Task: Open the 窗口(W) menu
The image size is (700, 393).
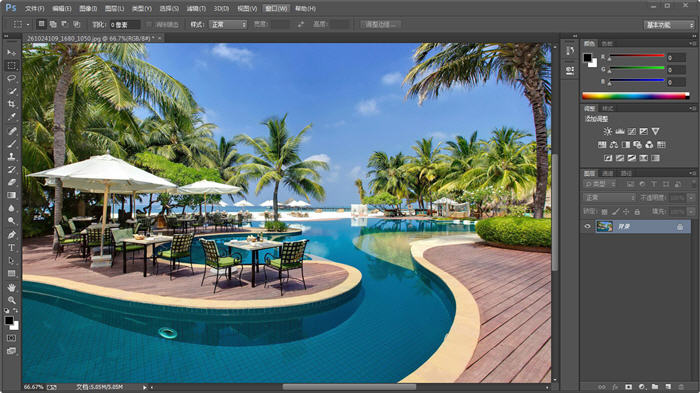Action: (276, 8)
